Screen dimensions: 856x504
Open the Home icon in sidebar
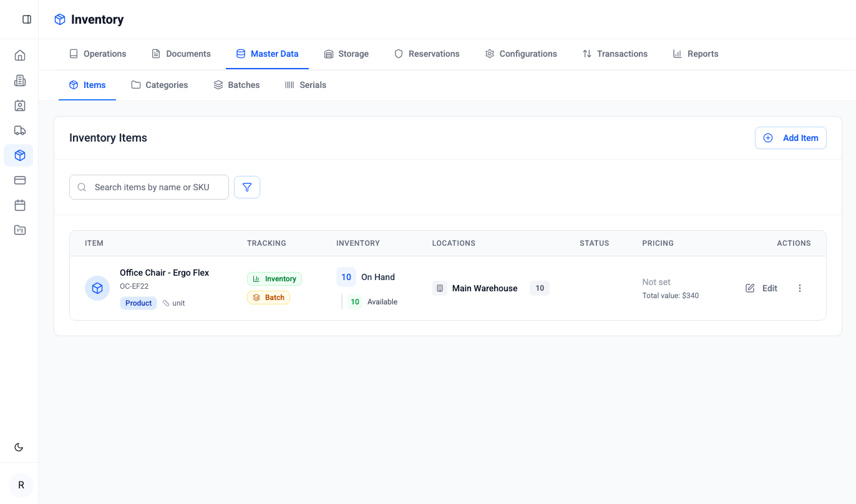[x=20, y=56]
